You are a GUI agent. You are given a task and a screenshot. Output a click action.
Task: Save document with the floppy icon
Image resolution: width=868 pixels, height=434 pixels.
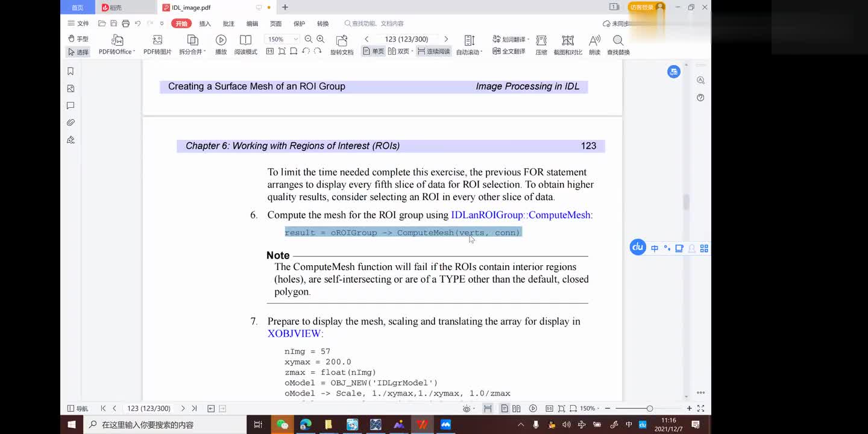click(113, 24)
